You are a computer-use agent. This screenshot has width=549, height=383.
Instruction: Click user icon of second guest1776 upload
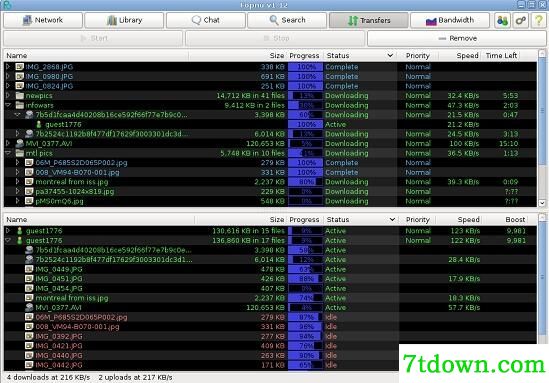coord(20,241)
